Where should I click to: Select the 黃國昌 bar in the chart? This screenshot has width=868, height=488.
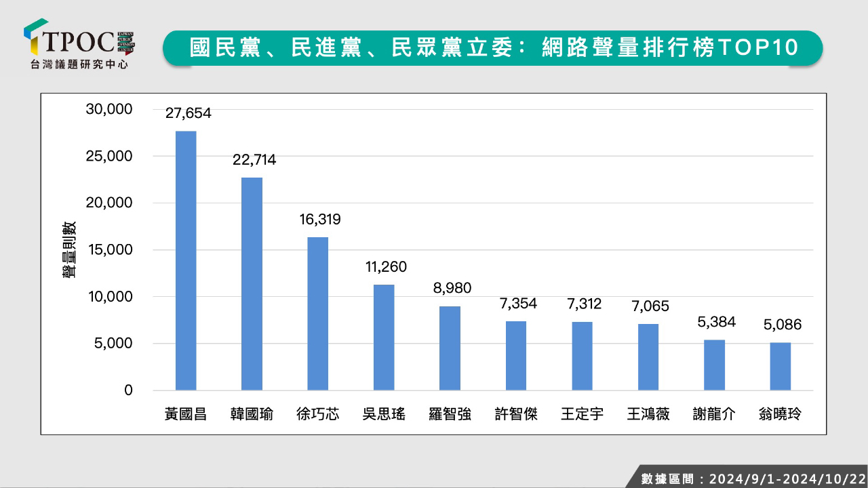tap(186, 261)
